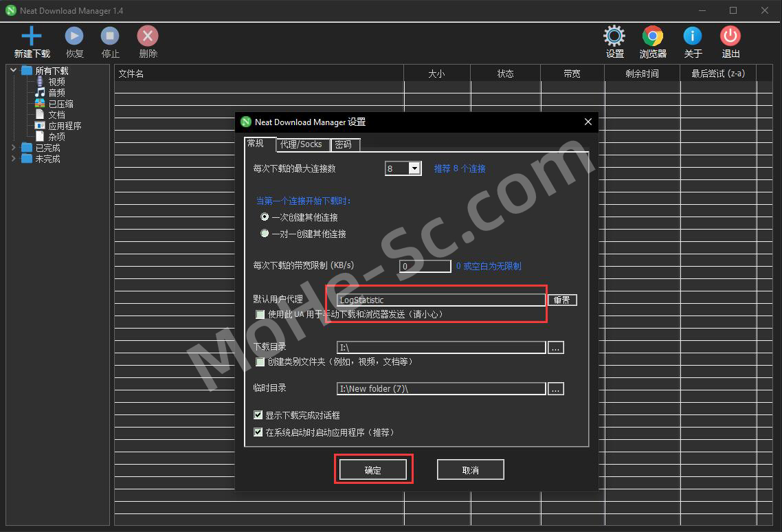Click the download directory field I:\

[x=441, y=347]
